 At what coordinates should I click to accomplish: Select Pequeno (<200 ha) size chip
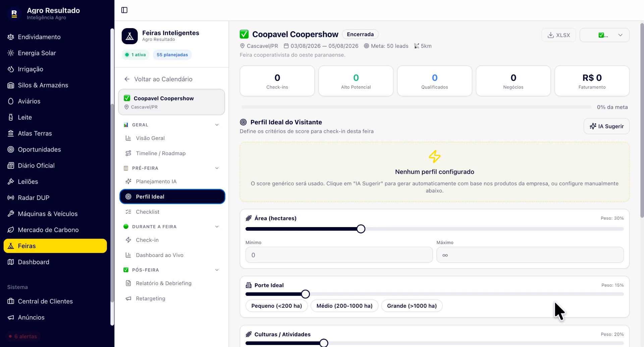coord(277,306)
